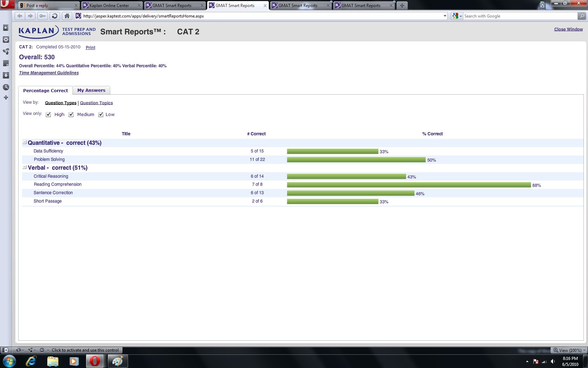Click the Reload page button
Screen dimensions: 588x368
pos(54,16)
